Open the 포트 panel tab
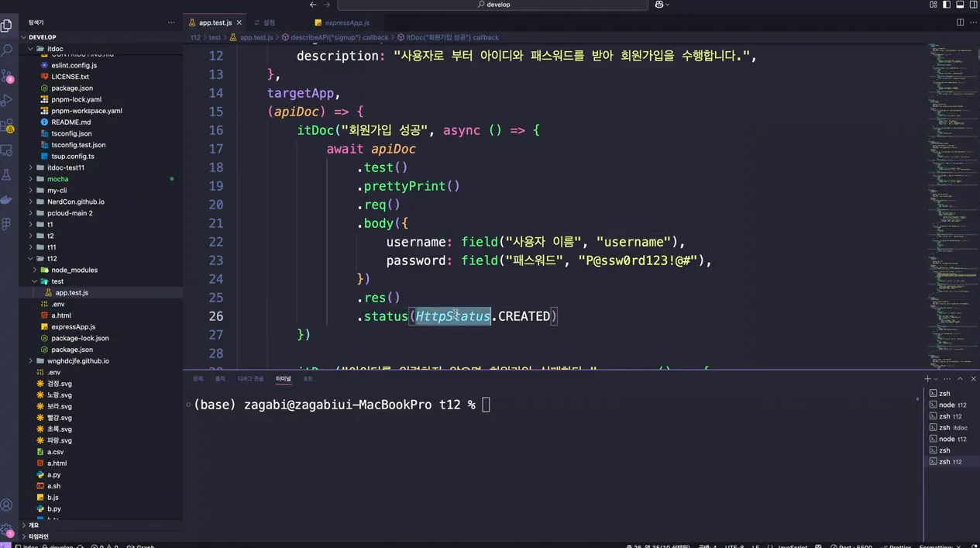Viewport: 980px width, 548px height. click(x=308, y=378)
